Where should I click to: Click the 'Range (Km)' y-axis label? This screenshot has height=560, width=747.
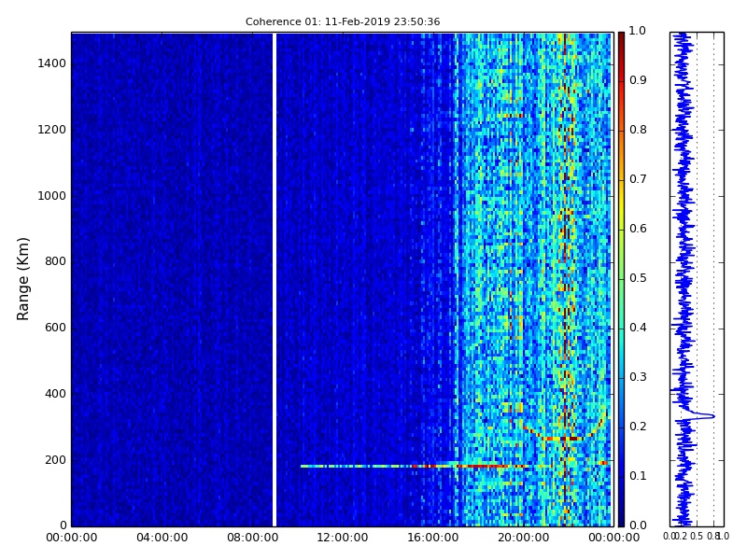pos(22,279)
